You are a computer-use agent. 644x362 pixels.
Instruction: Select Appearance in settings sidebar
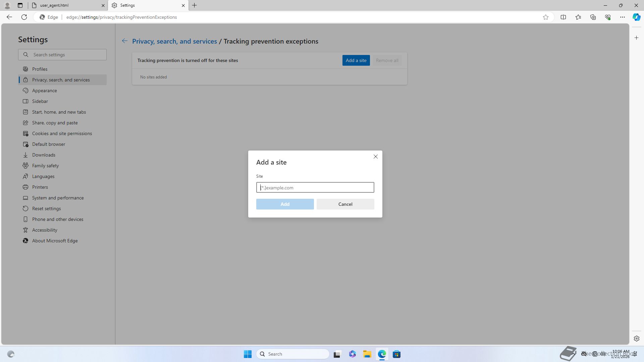44,90
